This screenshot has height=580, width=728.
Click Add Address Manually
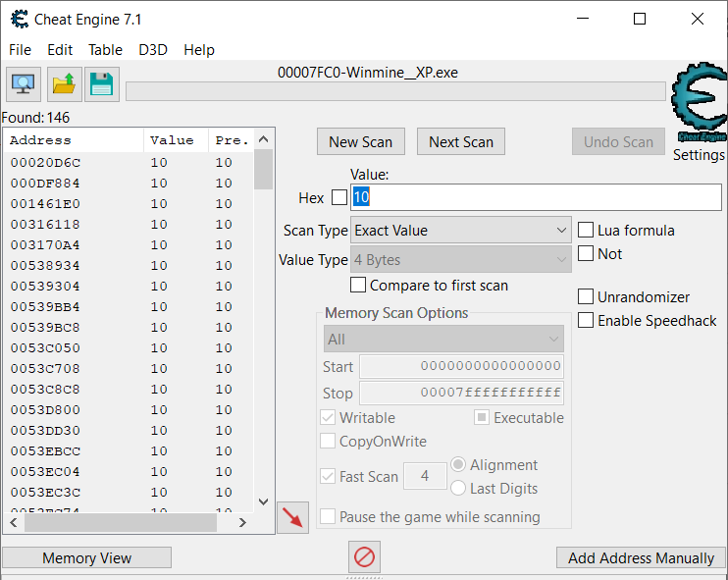pos(642,557)
